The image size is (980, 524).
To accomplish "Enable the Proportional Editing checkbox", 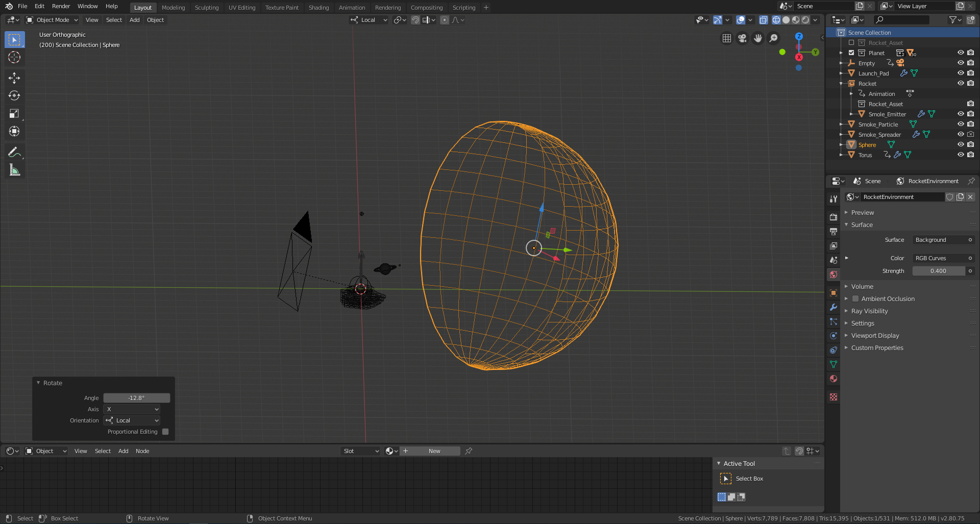I will [x=165, y=432].
